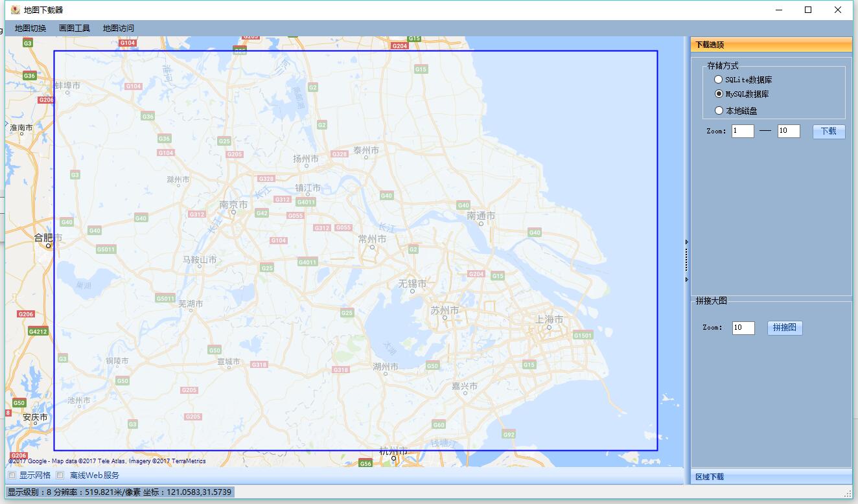This screenshot has width=858, height=504.
Task: Maximize the 地图下载器 window
Action: click(x=808, y=10)
